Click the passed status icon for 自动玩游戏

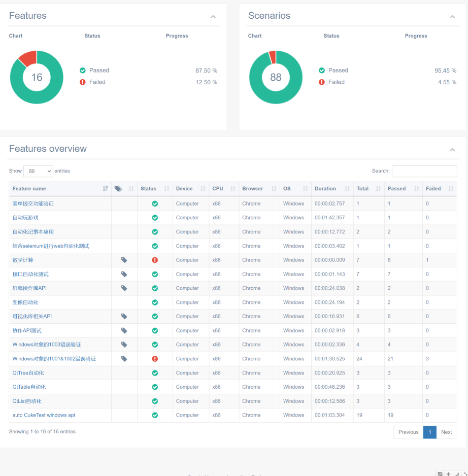point(155,218)
